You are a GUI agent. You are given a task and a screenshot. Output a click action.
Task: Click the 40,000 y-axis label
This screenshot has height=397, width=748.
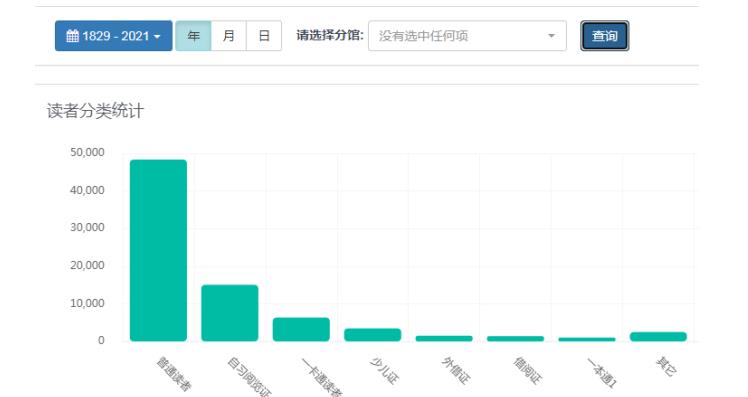[87, 190]
